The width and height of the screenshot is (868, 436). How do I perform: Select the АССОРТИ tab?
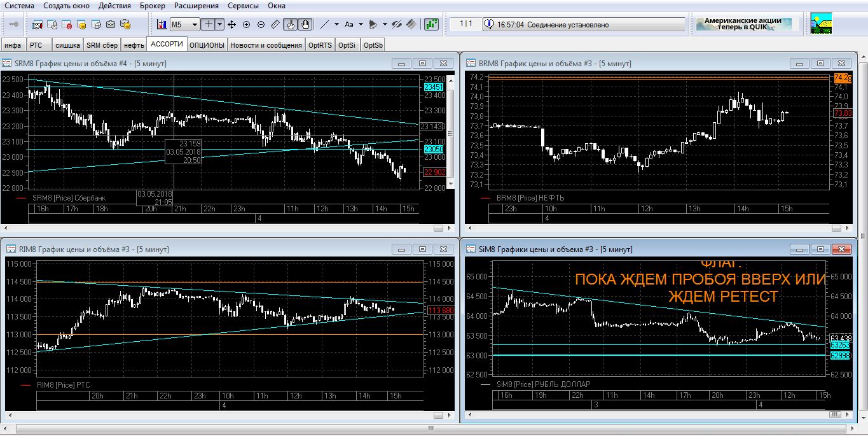pyautogui.click(x=167, y=45)
